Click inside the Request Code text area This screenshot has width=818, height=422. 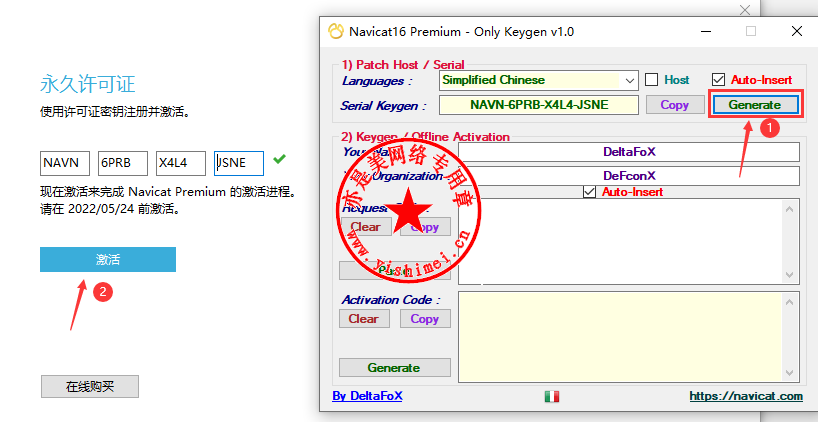pyautogui.click(x=621, y=242)
